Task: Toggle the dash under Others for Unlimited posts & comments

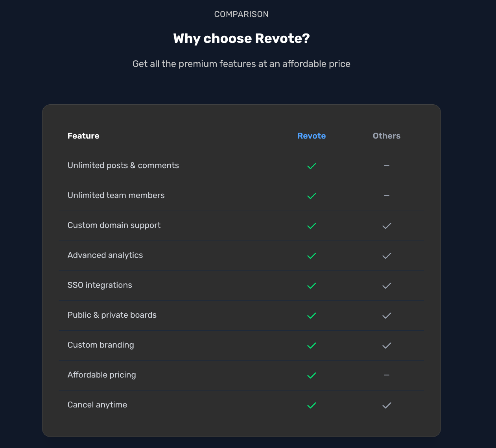Action: [x=386, y=166]
